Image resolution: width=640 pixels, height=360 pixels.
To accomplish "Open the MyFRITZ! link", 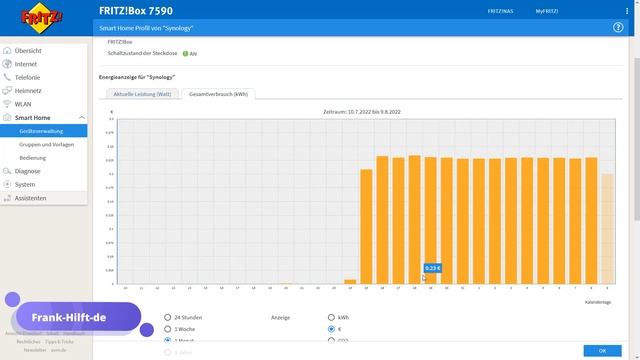I will (x=547, y=11).
